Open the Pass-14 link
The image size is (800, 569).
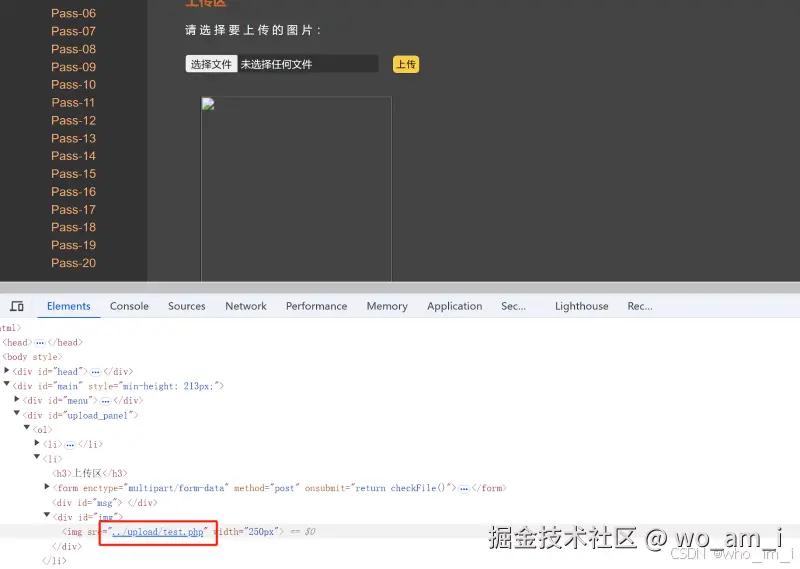pyautogui.click(x=73, y=156)
